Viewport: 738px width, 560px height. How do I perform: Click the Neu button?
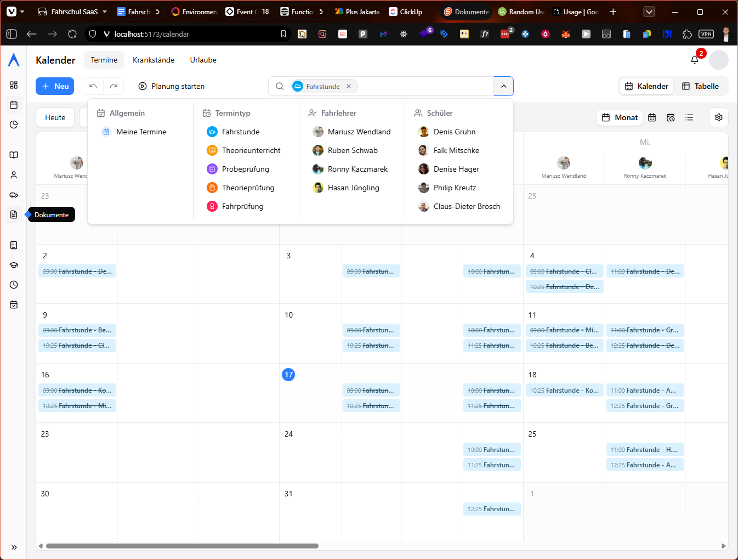click(55, 86)
